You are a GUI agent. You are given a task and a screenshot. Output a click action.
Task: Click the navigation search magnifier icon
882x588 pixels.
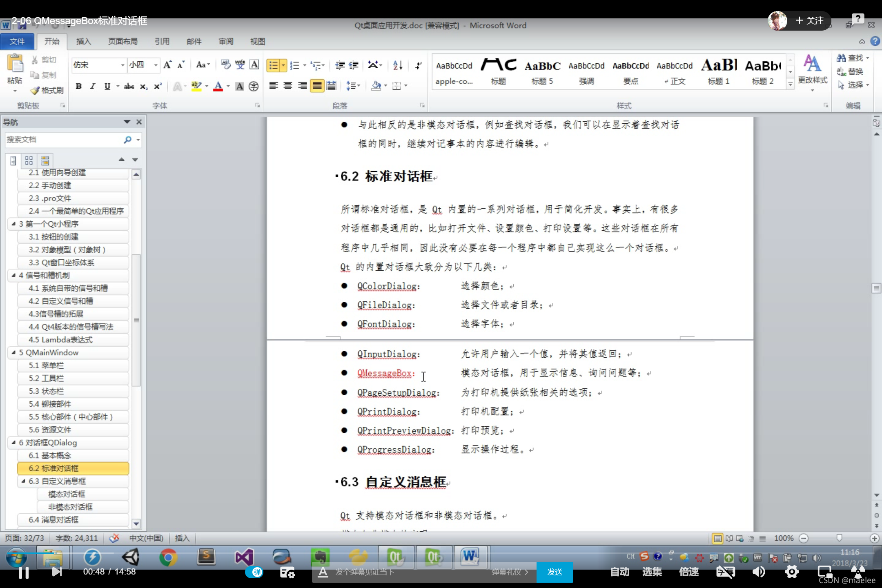tap(128, 140)
